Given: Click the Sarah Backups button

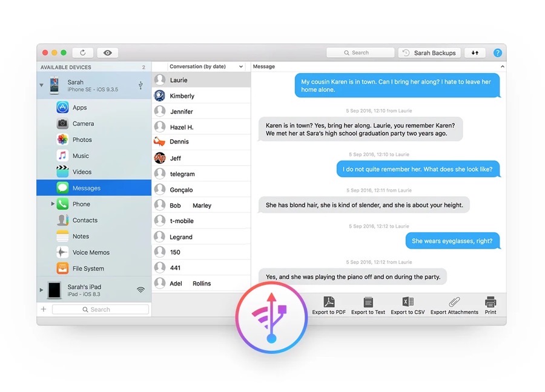Looking at the screenshot, I should tap(429, 53).
